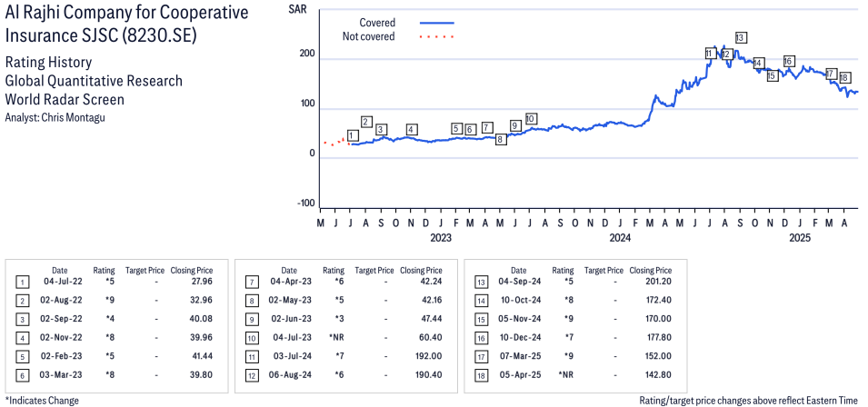Screen dimensions: 868x407
Task: Click table index box 18 for 05-Apr-25
Action: click(x=481, y=375)
